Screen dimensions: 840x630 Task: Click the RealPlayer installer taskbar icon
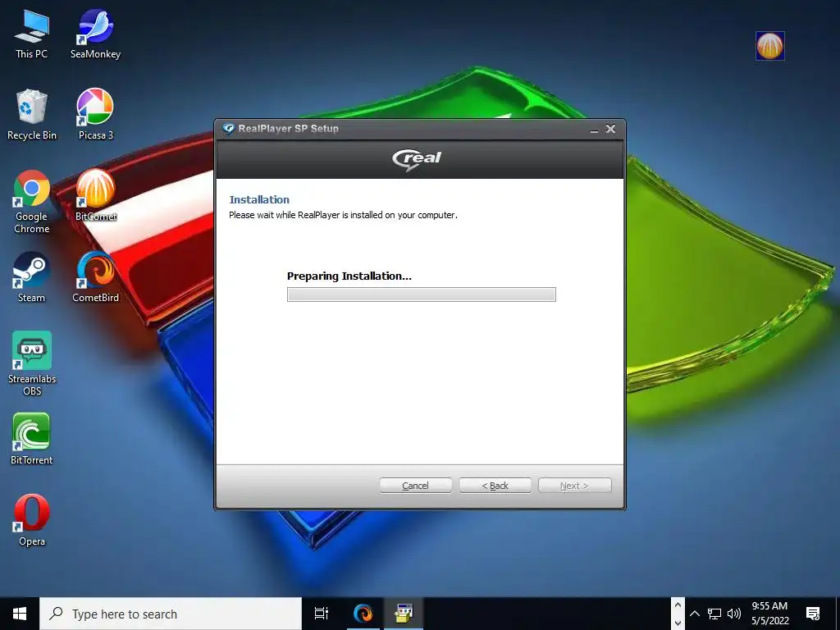coord(404,614)
